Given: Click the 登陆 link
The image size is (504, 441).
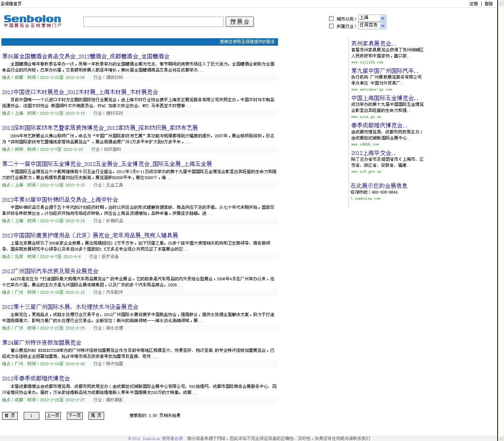Looking at the screenshot, I should [x=488, y=4].
